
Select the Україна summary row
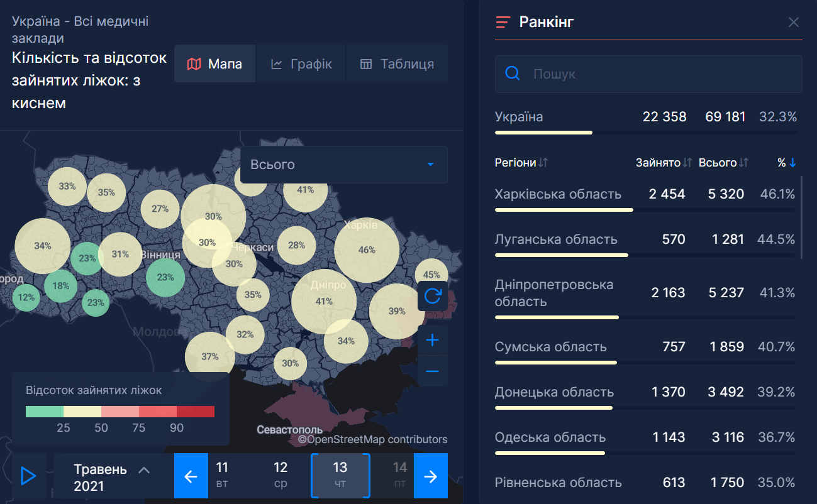646,121
